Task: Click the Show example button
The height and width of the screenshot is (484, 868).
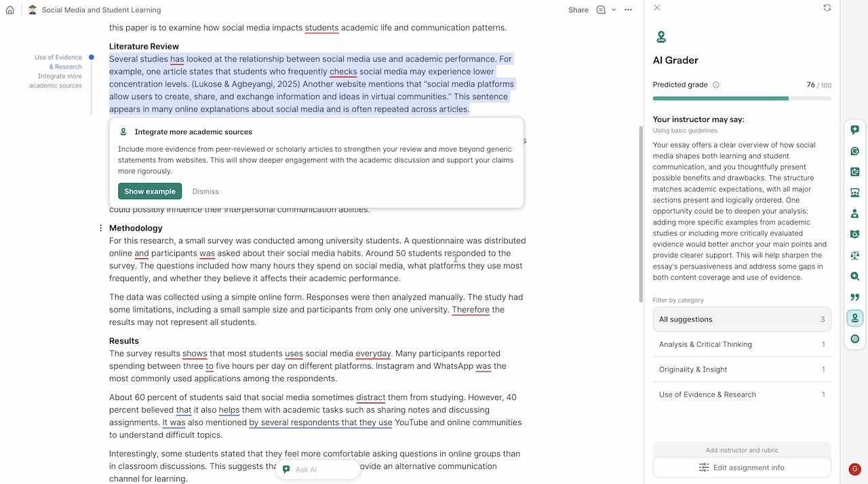Action: 149,191
